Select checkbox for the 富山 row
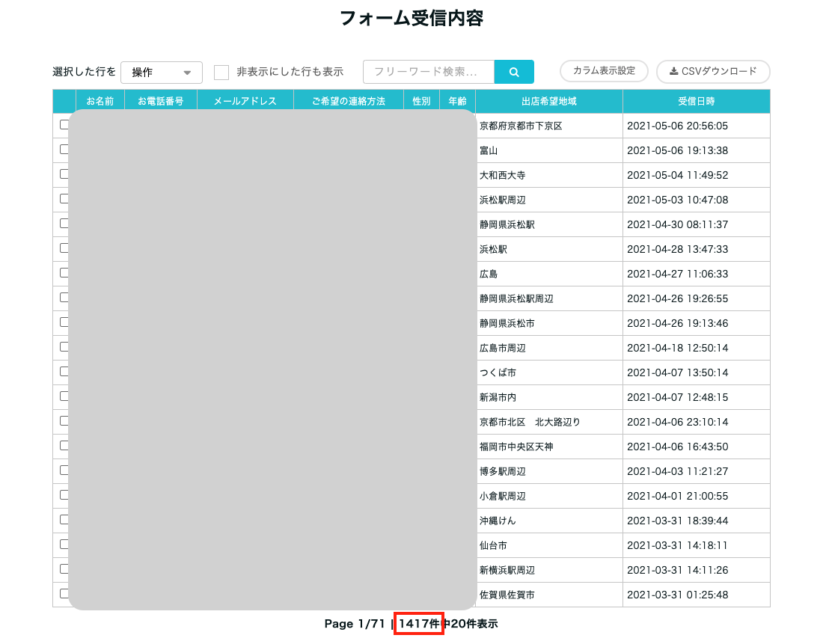832x644 pixels. (64, 150)
